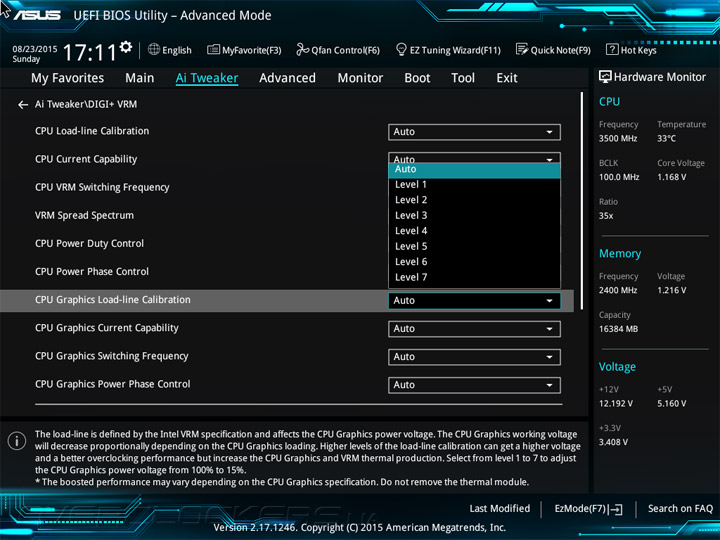Click the info icon beside the help text
The height and width of the screenshot is (540, 720).
(x=17, y=441)
